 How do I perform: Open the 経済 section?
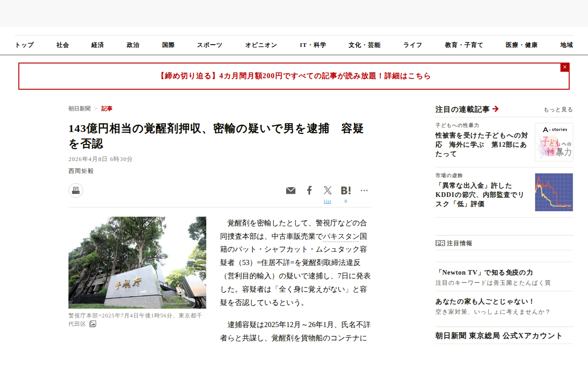tap(98, 45)
